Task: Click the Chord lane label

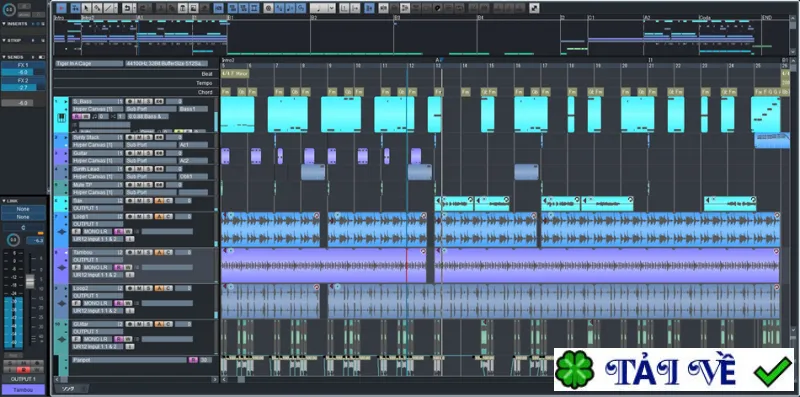Action: [x=205, y=92]
